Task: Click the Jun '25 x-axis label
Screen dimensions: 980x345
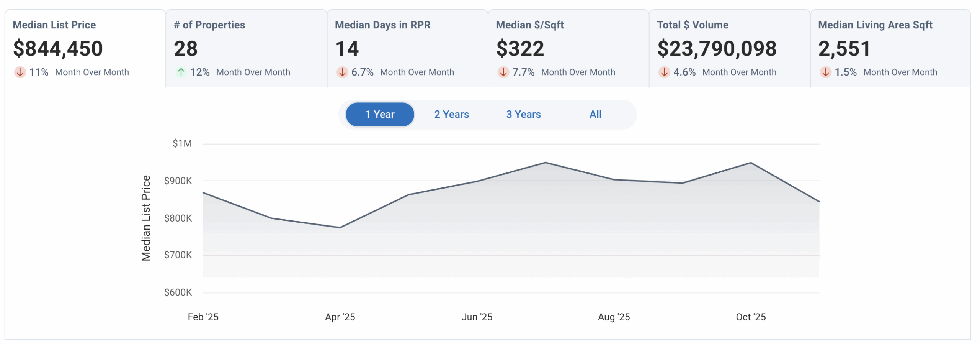Action: tap(477, 317)
